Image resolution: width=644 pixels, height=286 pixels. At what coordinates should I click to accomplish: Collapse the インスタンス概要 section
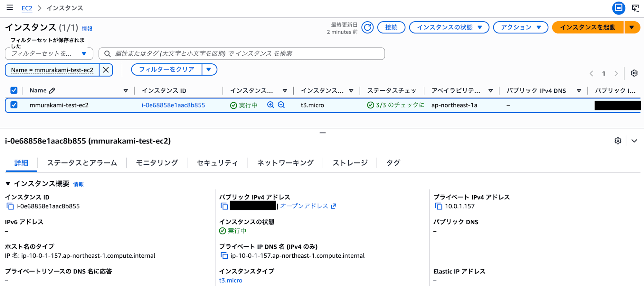pyautogui.click(x=8, y=184)
